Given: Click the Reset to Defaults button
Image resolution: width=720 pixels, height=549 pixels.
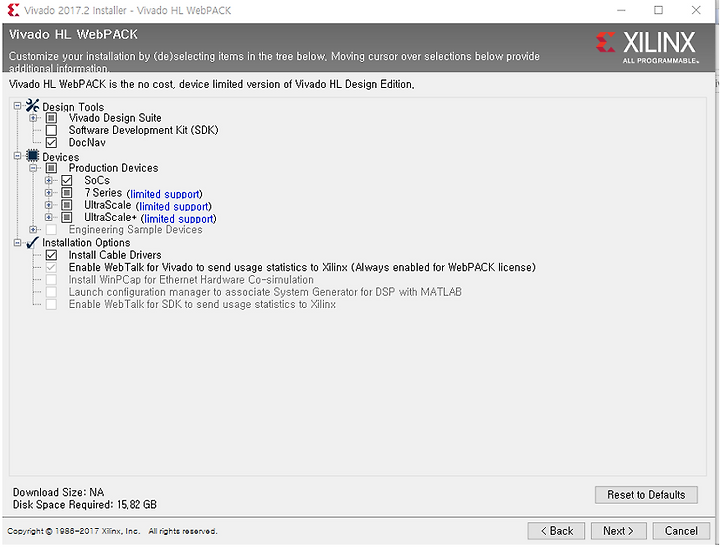Looking at the screenshot, I should coord(646,495).
